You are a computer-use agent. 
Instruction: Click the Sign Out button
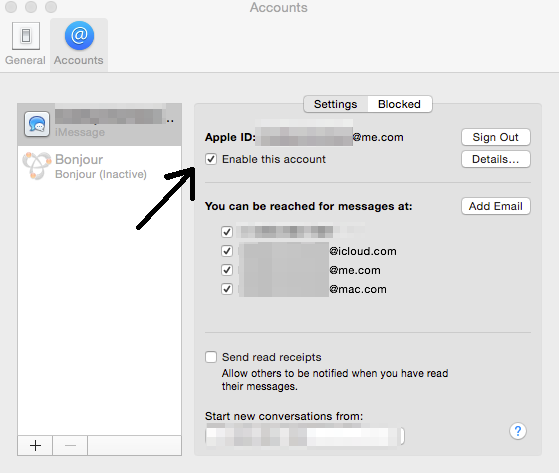click(496, 137)
